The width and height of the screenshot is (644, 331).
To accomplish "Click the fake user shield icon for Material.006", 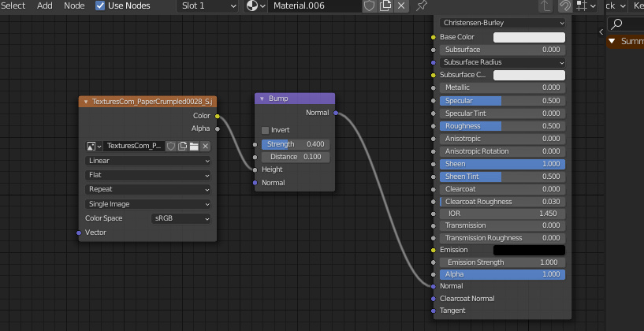I will coord(369,6).
